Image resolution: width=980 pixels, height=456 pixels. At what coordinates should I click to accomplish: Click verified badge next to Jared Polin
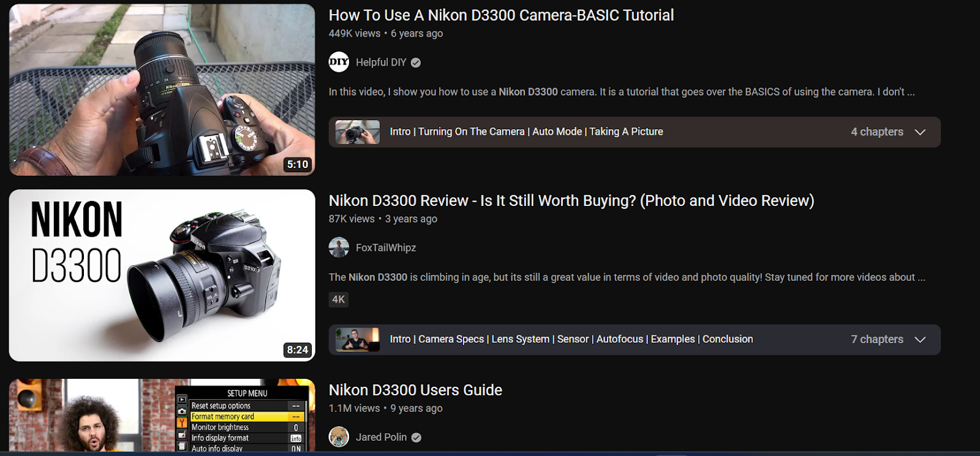coord(417,438)
